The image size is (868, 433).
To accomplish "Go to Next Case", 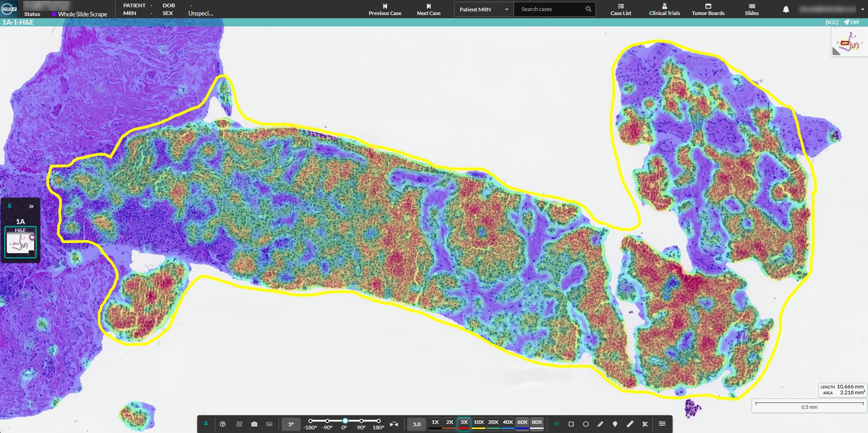I will [x=429, y=10].
